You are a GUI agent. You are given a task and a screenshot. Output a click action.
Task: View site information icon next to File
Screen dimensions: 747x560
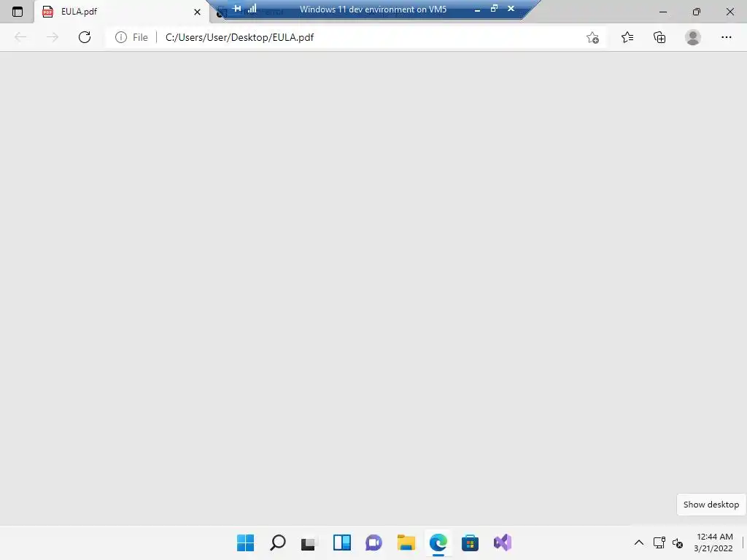click(x=121, y=37)
